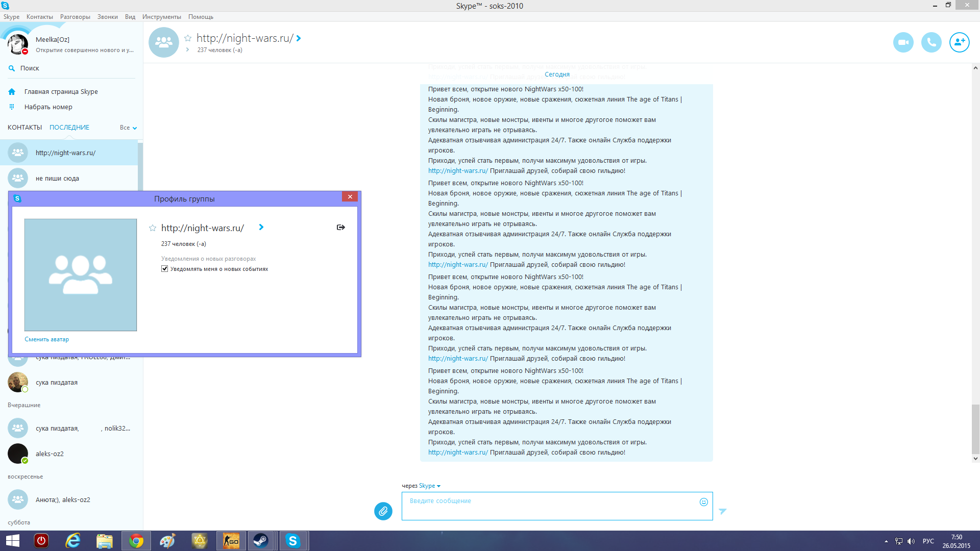980x551 pixels.
Task: Add people to conversation icon
Action: 959,42
